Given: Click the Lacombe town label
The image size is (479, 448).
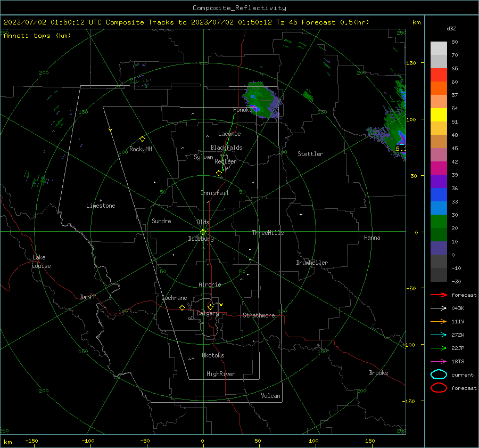Looking at the screenshot, I should point(229,134).
